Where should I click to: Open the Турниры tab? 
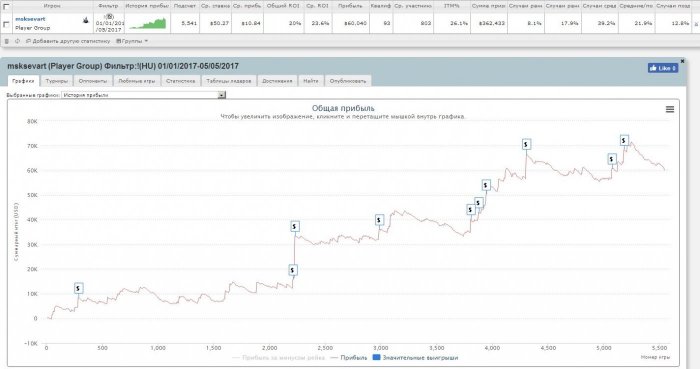pos(57,81)
